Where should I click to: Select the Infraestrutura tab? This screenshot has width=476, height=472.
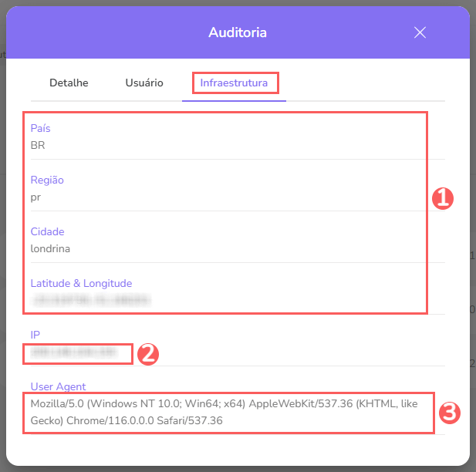click(235, 83)
